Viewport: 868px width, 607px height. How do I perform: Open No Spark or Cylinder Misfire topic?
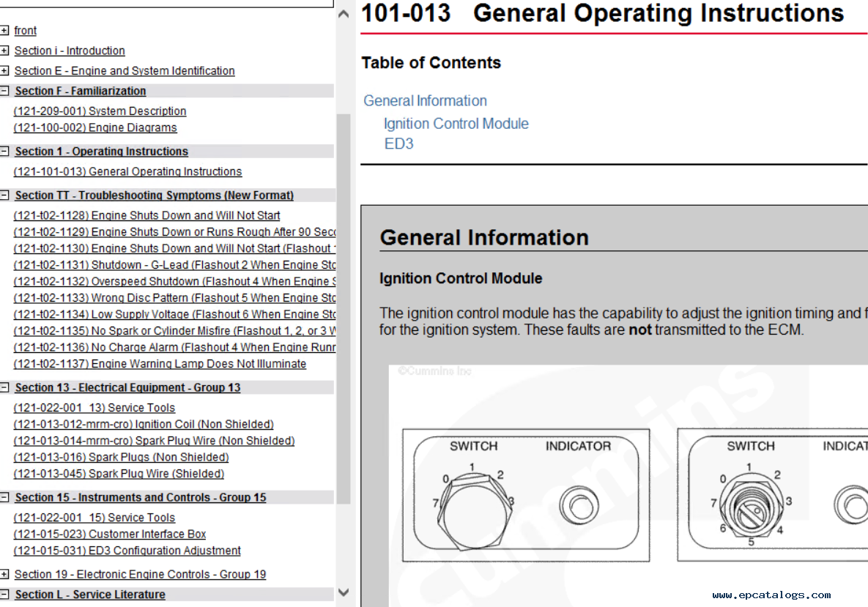coord(174,331)
